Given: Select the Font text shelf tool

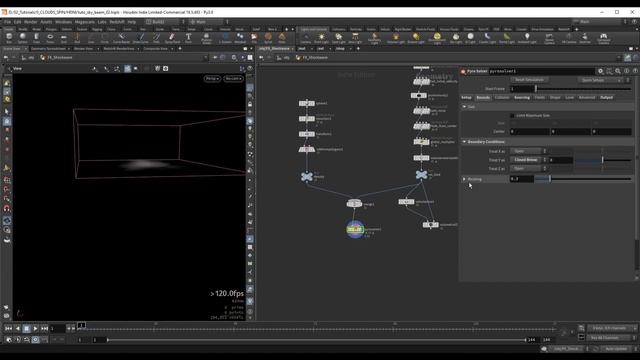Looking at the screenshot, I should pyautogui.click(x=188, y=38).
